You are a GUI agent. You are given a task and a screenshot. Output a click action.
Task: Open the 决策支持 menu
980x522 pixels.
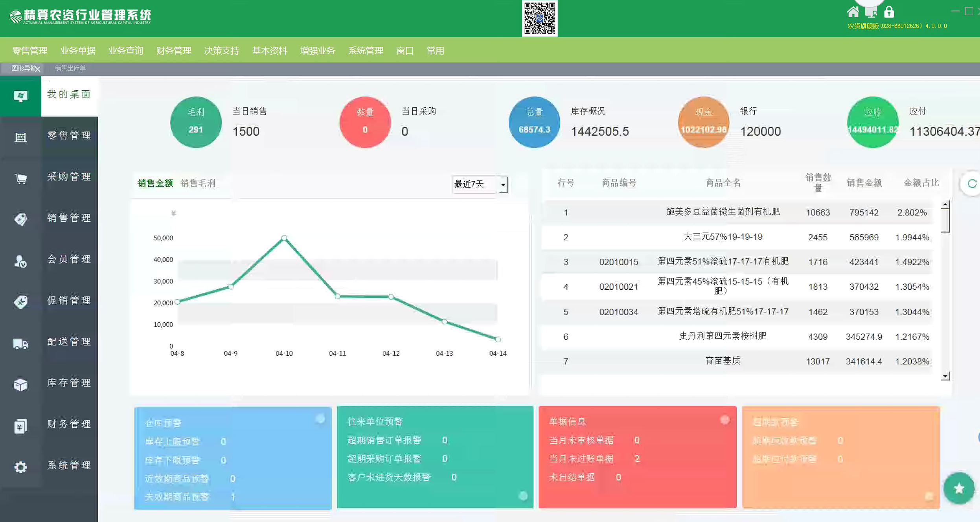[221, 51]
